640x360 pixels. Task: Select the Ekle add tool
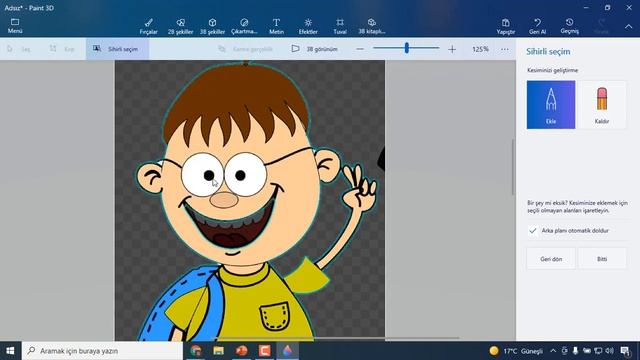point(551,104)
